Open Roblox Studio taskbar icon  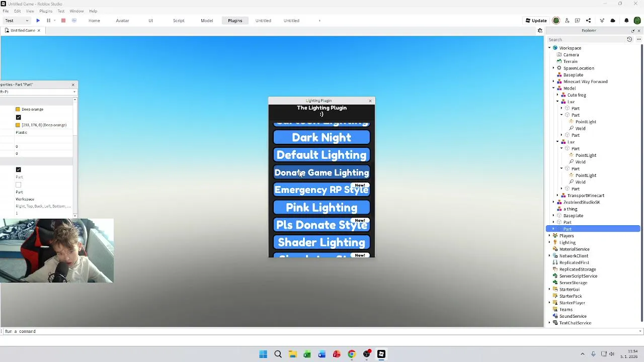[x=381, y=354]
